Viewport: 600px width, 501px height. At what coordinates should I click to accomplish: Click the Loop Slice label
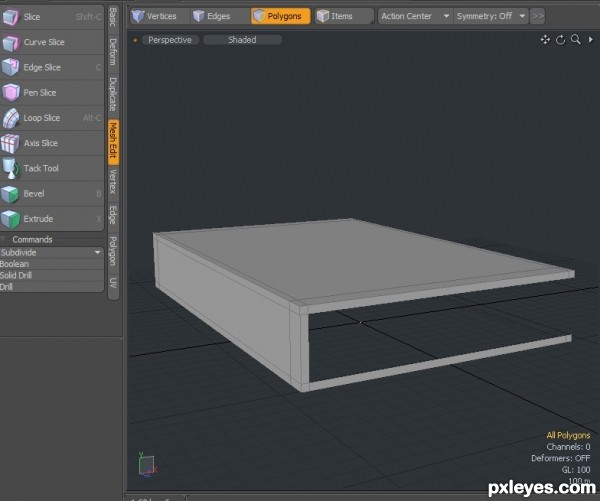click(42, 118)
